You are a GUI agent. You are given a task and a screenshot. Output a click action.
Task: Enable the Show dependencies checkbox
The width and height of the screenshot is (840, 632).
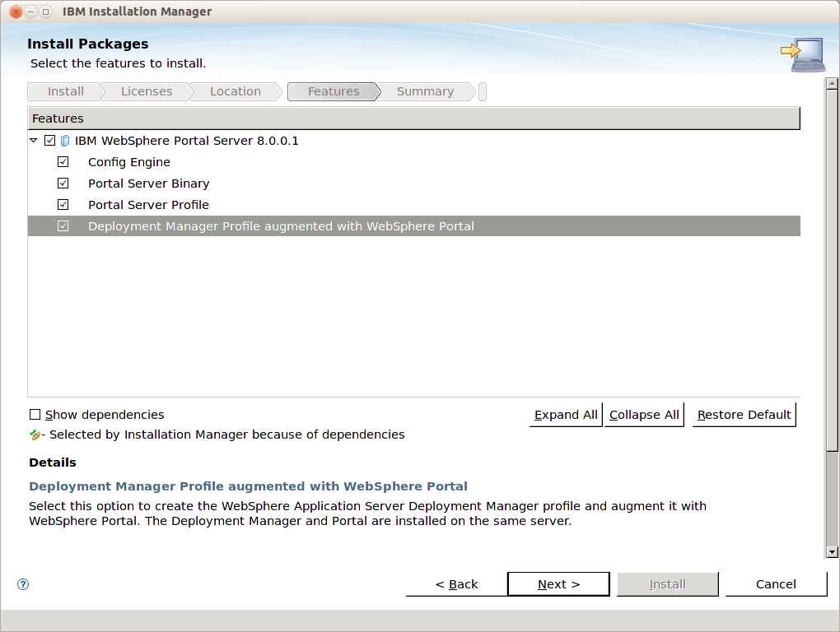coord(35,414)
